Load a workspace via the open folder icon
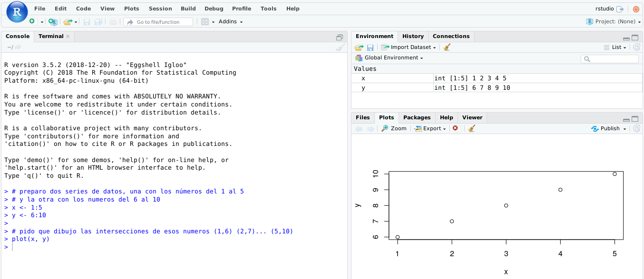The image size is (644, 279). (359, 47)
